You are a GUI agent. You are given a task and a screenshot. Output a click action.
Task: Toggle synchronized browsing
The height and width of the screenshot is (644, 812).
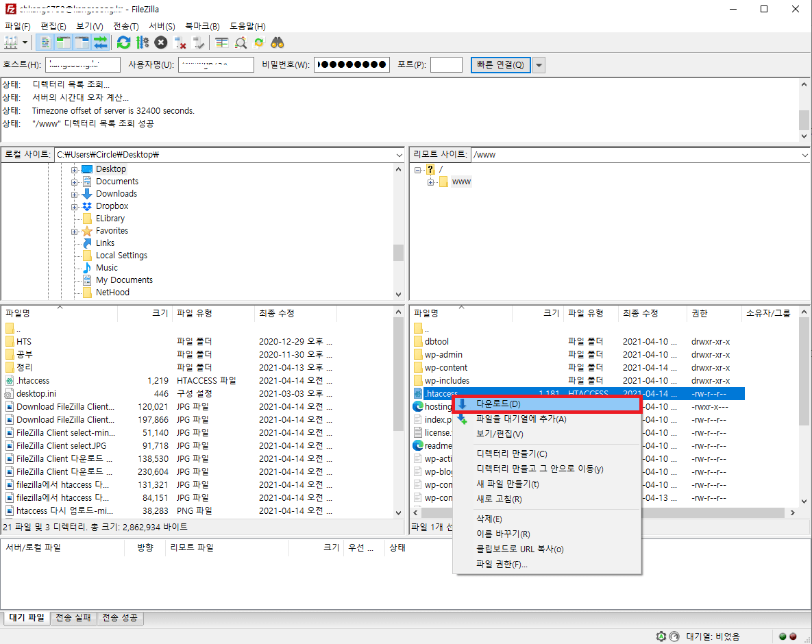click(258, 42)
